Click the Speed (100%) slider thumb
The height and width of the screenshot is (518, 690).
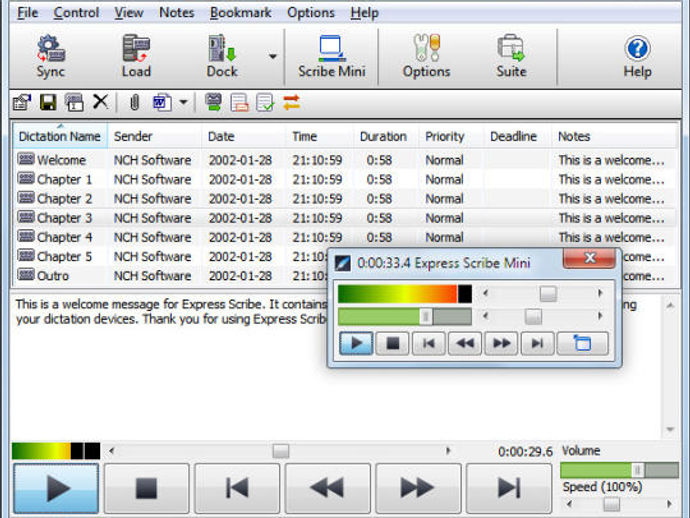pyautogui.click(x=611, y=504)
